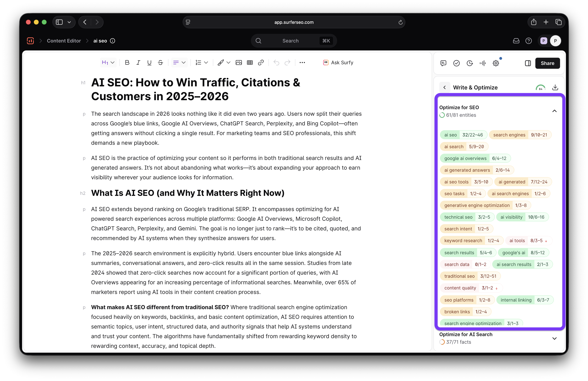Go to Content Editor breadcrumb
588x381 pixels.
pyautogui.click(x=64, y=41)
